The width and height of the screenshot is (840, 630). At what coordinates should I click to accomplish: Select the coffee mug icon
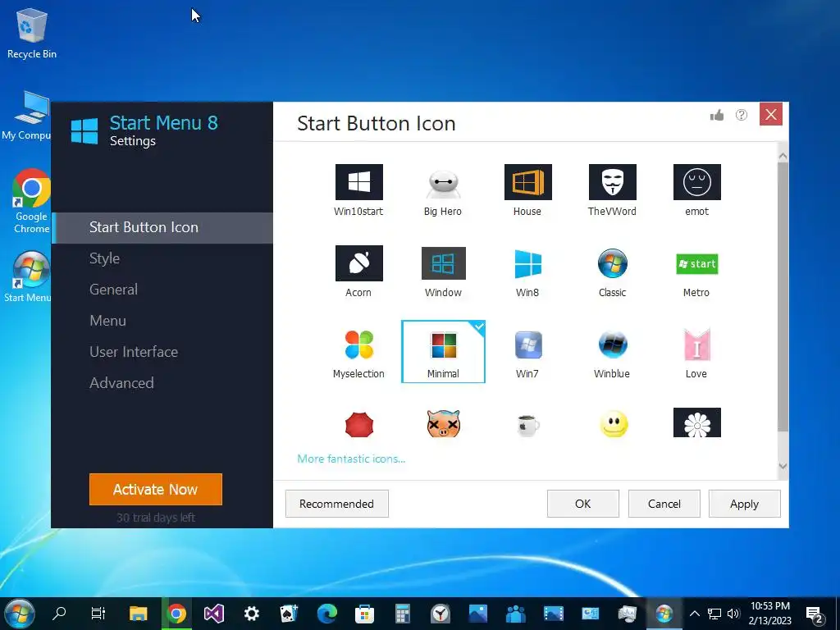(x=527, y=425)
